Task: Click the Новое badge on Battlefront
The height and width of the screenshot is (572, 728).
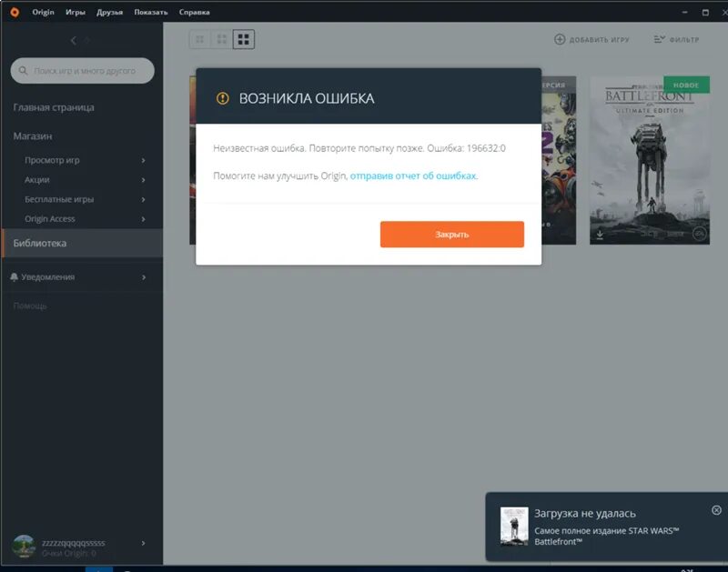Action: click(x=686, y=85)
